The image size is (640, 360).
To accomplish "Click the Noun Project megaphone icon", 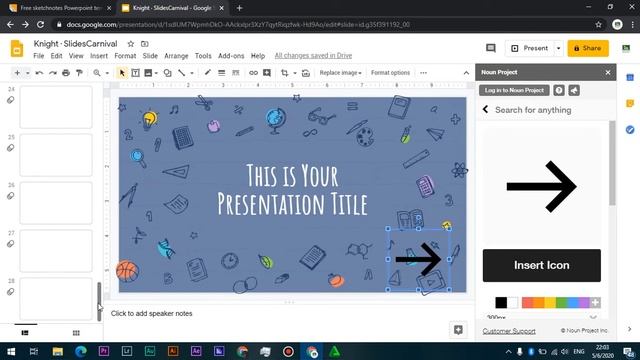I will pyautogui.click(x=574, y=90).
